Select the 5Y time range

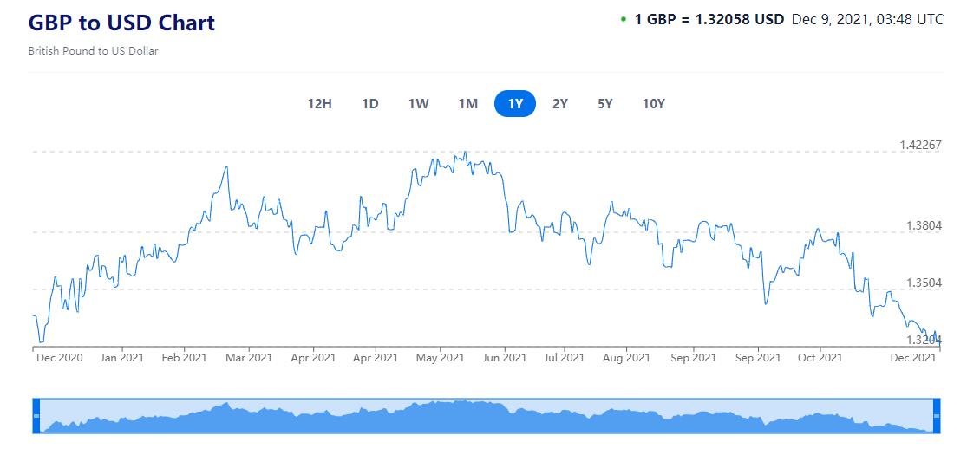point(605,104)
